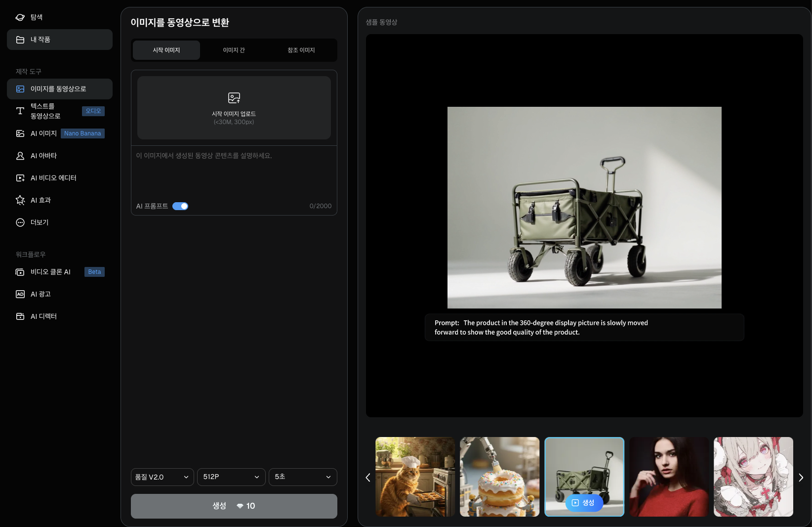Viewport: 812px width, 527px height.
Task: Open AI 효과 menu item
Action: (60, 200)
